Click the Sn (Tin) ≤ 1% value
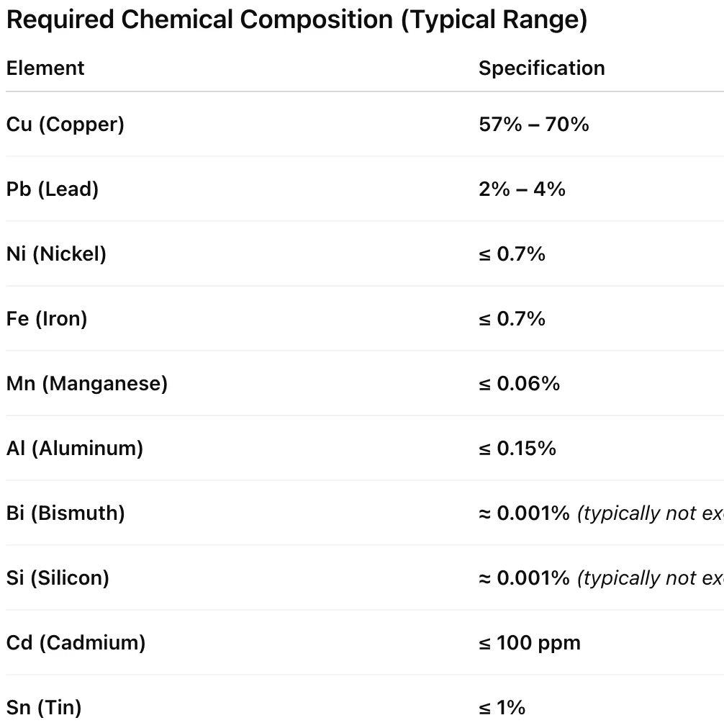The image size is (724, 728). point(502,708)
